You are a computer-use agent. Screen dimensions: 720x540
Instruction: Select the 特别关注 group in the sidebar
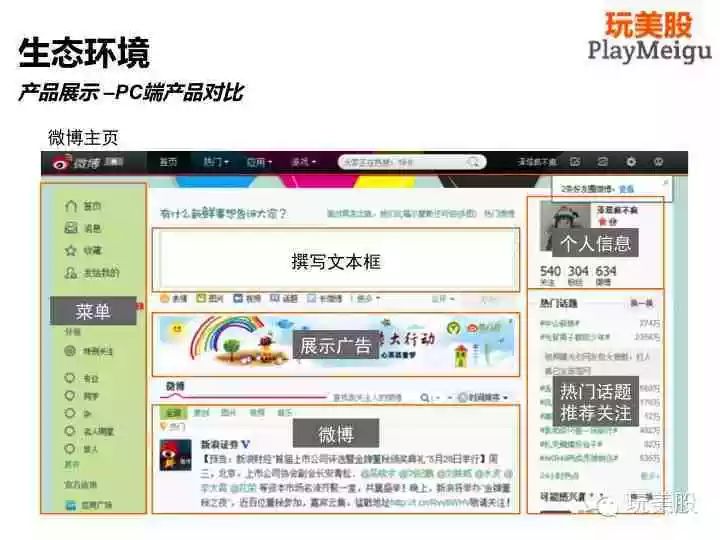tap(89, 351)
